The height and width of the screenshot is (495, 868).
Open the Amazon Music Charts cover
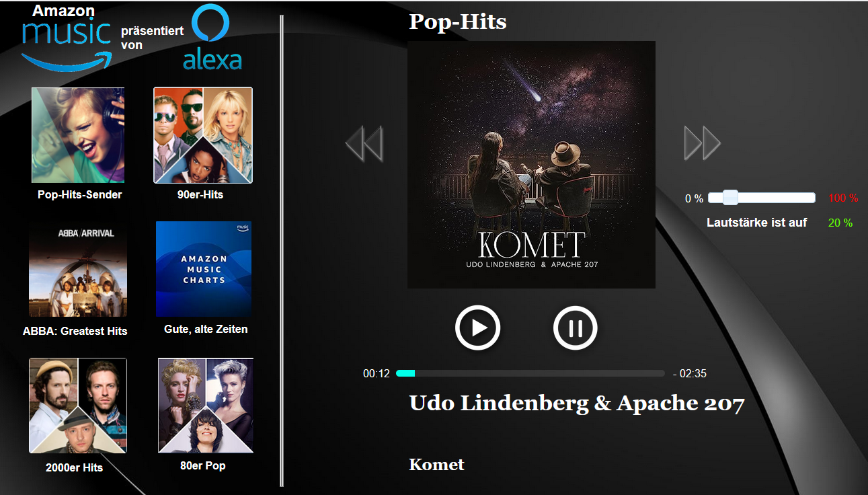[204, 269]
